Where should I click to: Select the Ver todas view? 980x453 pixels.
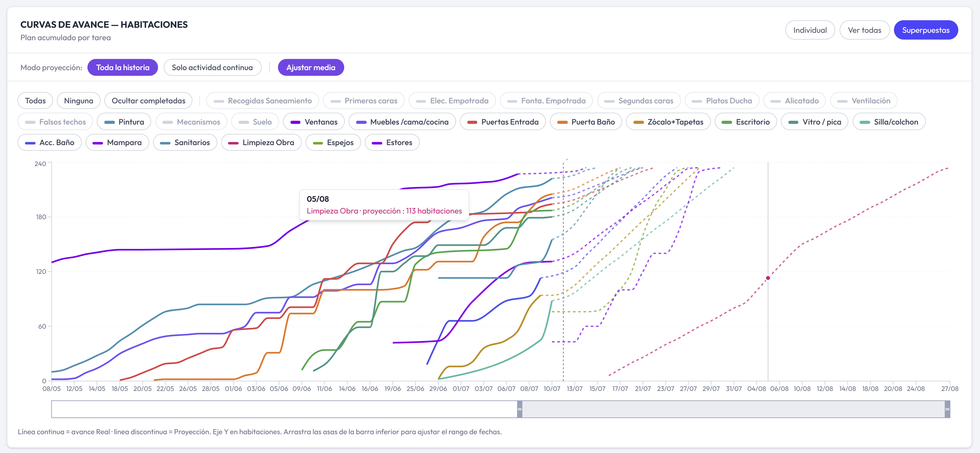tap(864, 30)
